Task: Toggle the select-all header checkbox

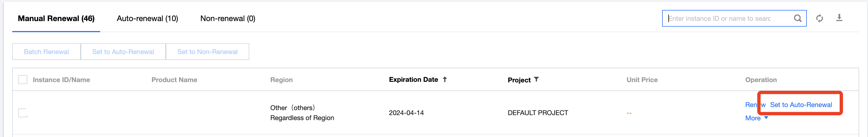Action: (23, 80)
